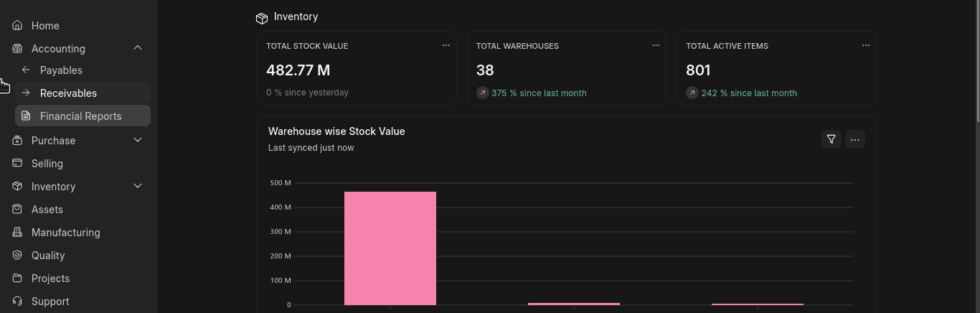980x313 pixels.
Task: Expand the Purchase section chevron
Action: (x=138, y=140)
